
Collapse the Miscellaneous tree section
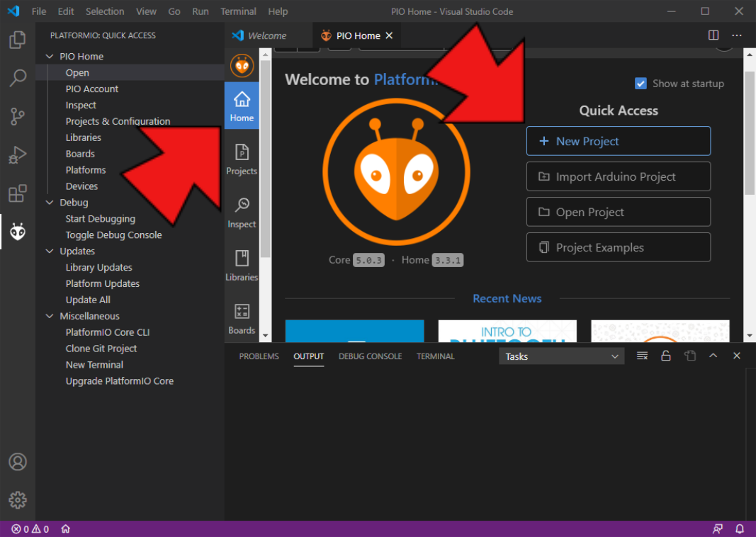50,316
